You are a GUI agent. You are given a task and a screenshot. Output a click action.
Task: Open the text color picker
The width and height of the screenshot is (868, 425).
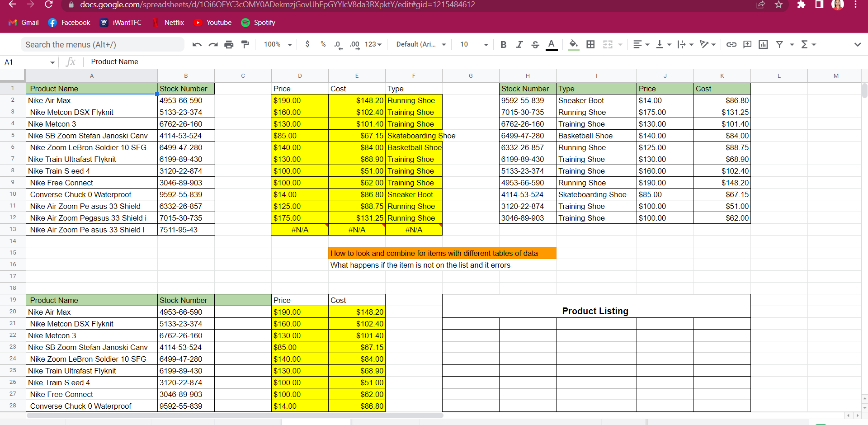[552, 44]
